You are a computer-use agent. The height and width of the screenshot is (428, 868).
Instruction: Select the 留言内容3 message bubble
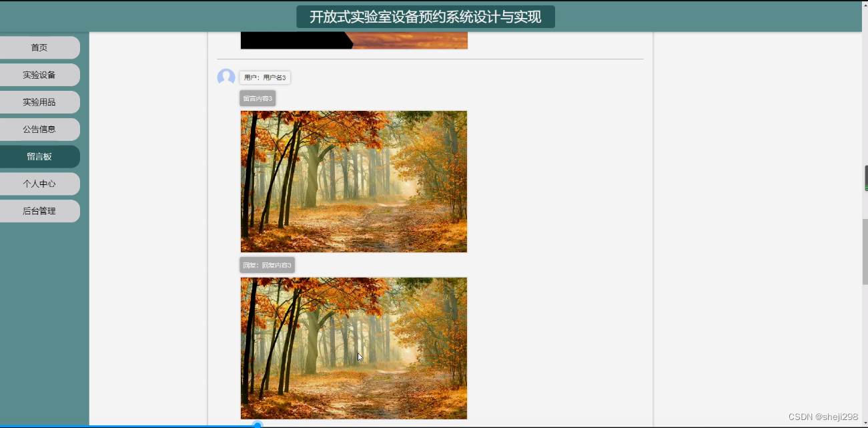(x=258, y=97)
